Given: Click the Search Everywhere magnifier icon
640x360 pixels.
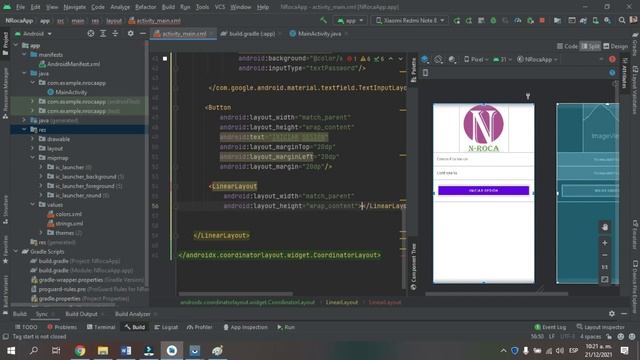Looking at the screenshot, I should [622, 20].
